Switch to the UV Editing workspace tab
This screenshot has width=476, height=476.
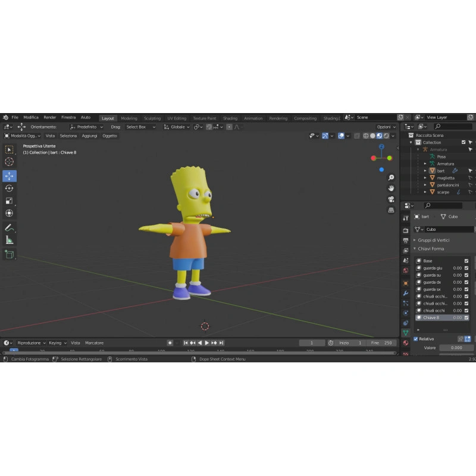tap(177, 118)
